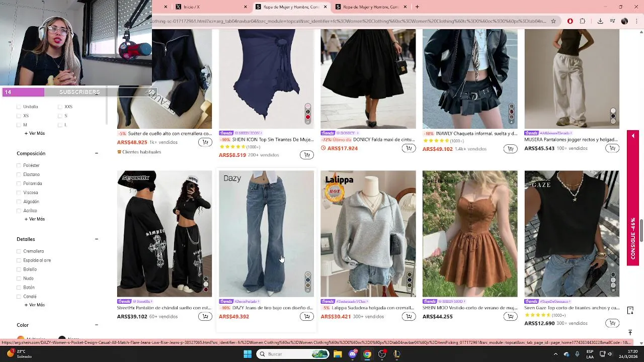Select the Botón details checkbox
Screen dimensions: 644x362
[x=19, y=288]
